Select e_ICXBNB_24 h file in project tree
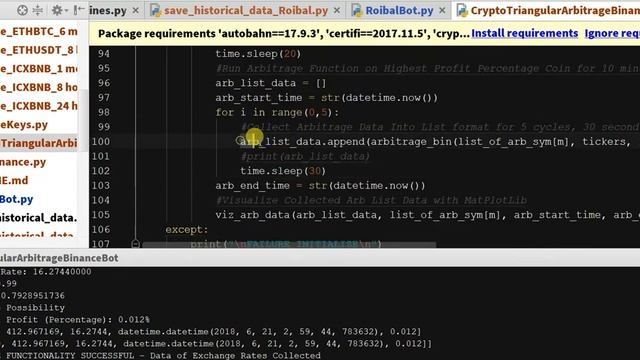640x360 pixels. (x=39, y=106)
